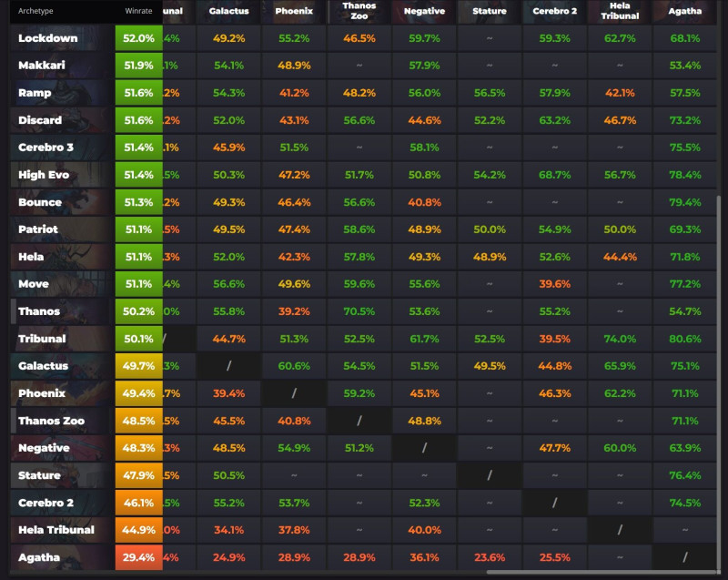Image resolution: width=728 pixels, height=580 pixels.
Task: Select the High Evo archetype row
Action: coord(44,175)
